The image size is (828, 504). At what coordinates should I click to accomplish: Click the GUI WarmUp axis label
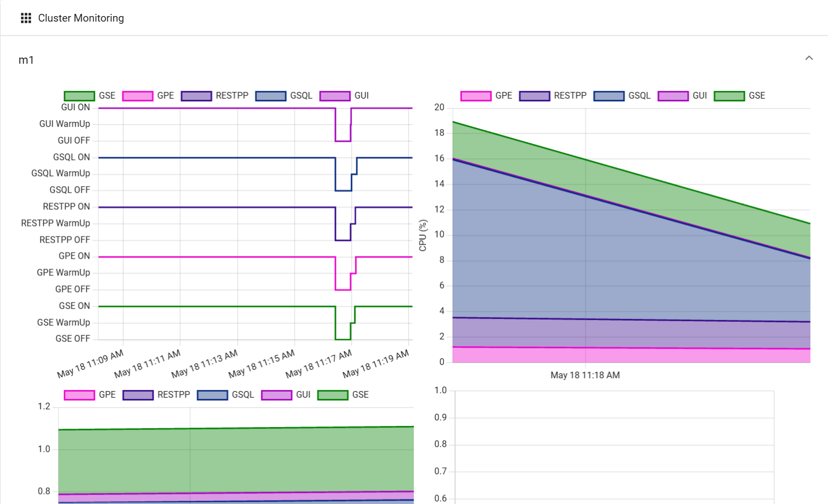point(65,124)
